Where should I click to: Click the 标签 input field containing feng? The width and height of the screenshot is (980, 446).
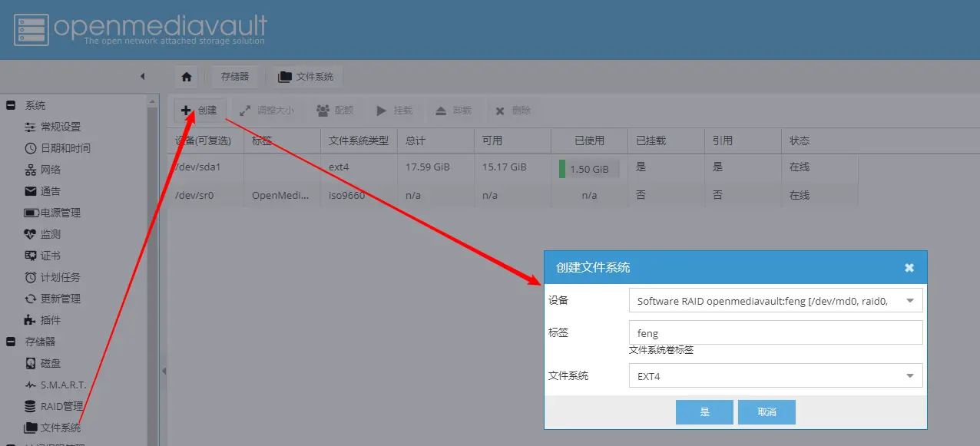(x=776, y=333)
